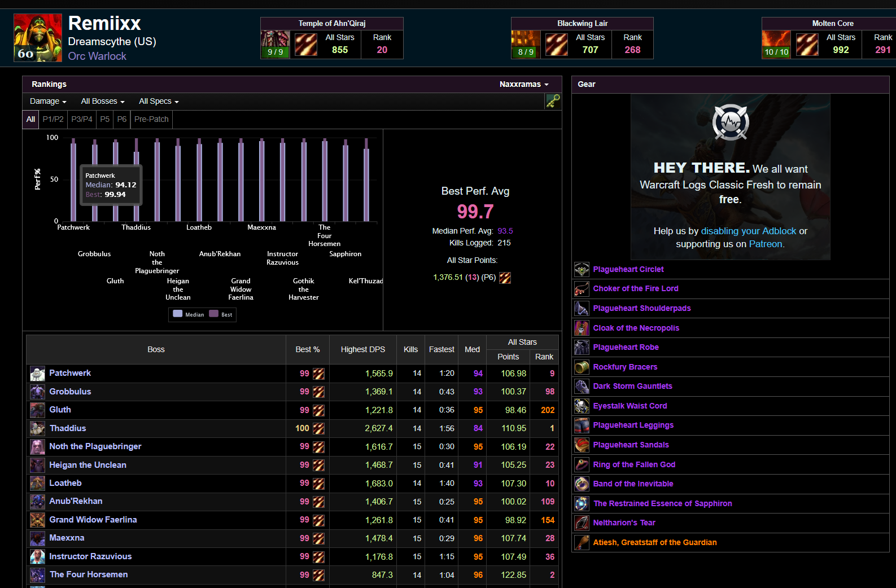Click Thaddius Highest DPS value 2,627.4
Image resolution: width=896 pixels, height=588 pixels.
coord(379,428)
